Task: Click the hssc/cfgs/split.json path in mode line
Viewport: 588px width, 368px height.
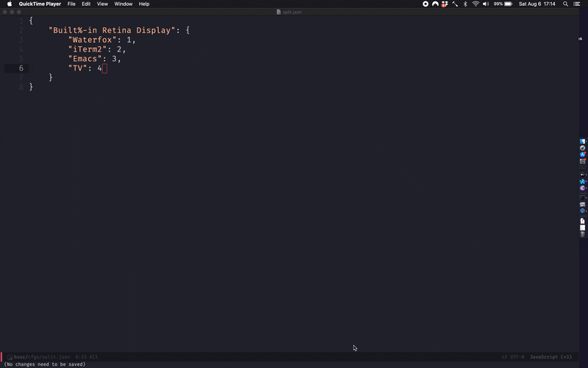Action: tap(42, 357)
